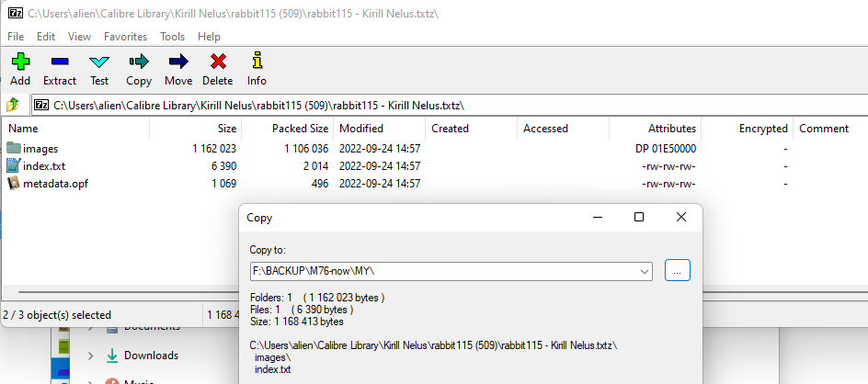Click the green Add toolbar icon
Image resolution: width=868 pixels, height=384 pixels.
click(20, 62)
